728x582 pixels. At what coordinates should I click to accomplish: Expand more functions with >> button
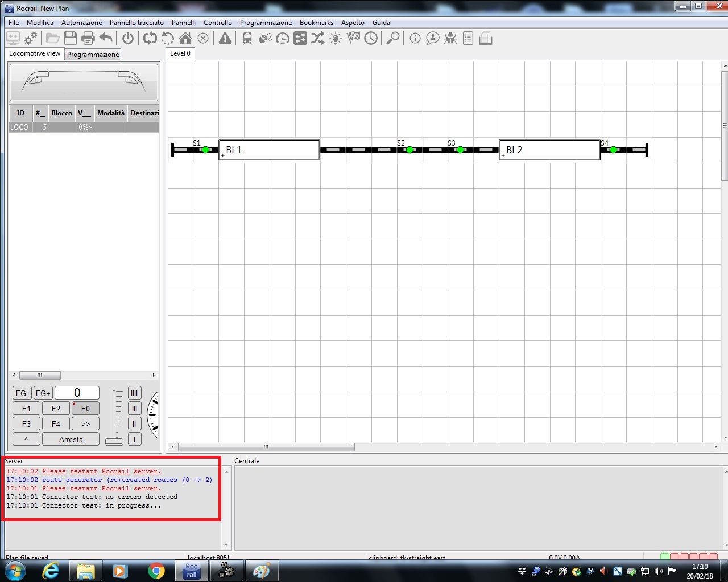coord(85,424)
